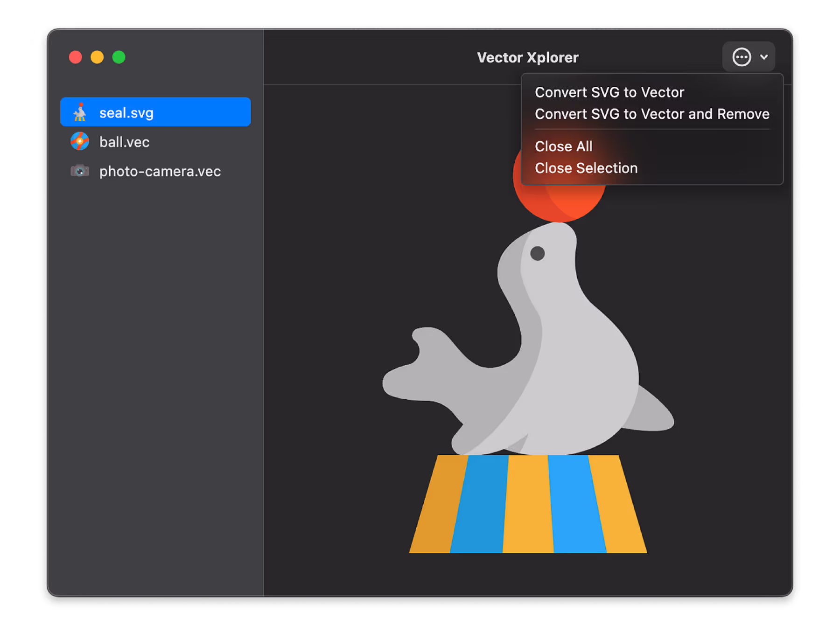Close the window with the red button
840x625 pixels.
pos(76,57)
